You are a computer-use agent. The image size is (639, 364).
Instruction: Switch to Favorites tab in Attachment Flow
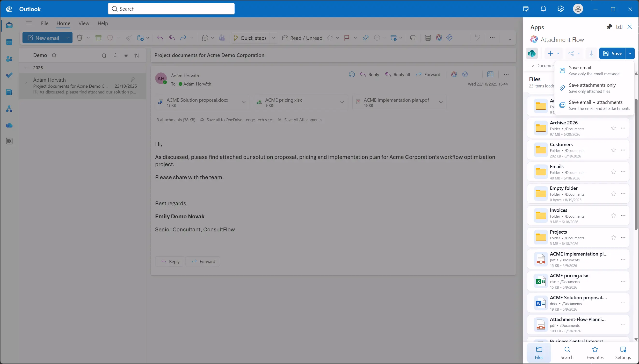coord(595,353)
